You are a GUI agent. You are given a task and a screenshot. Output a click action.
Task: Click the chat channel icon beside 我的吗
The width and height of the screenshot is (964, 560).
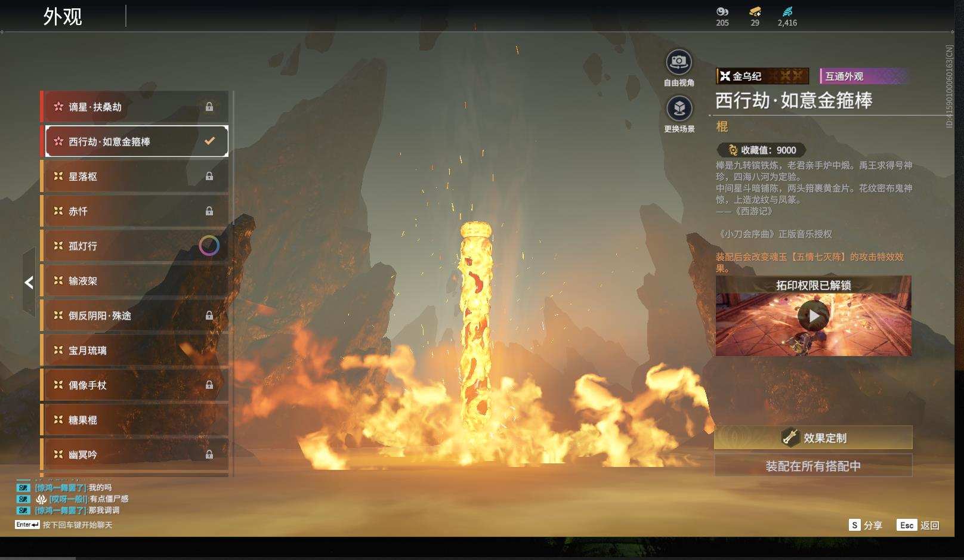23,488
